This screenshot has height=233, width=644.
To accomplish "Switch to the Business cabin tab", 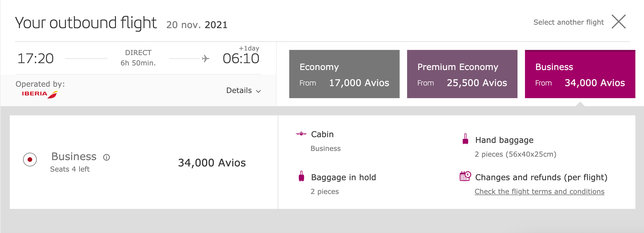I will click(580, 74).
